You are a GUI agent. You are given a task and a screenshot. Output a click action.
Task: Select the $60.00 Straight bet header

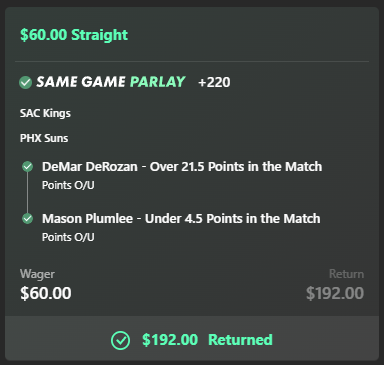(x=74, y=35)
